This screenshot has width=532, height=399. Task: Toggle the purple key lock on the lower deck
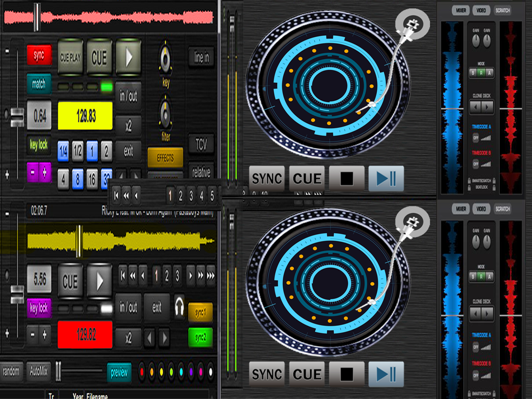click(39, 308)
